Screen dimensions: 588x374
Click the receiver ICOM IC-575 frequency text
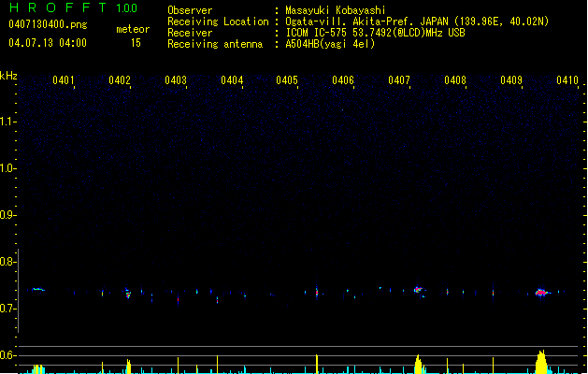(x=375, y=33)
